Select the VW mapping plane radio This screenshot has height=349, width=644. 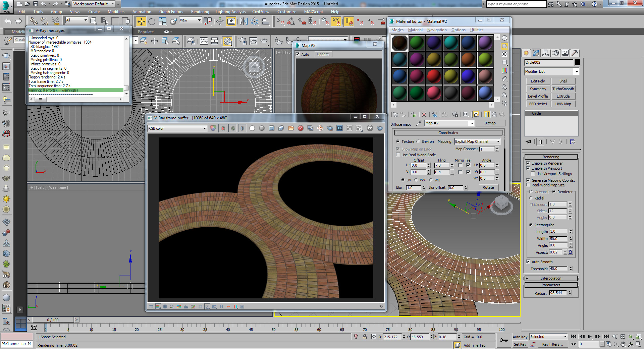416,180
